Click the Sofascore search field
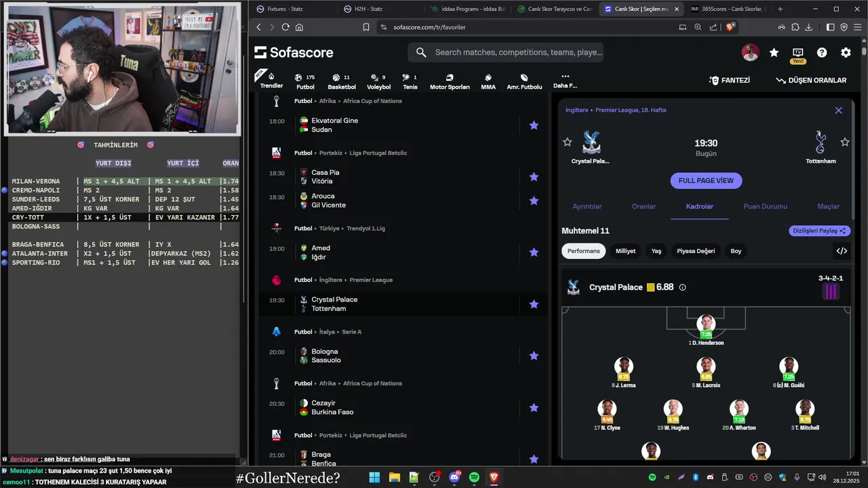868x488 pixels. [505, 52]
